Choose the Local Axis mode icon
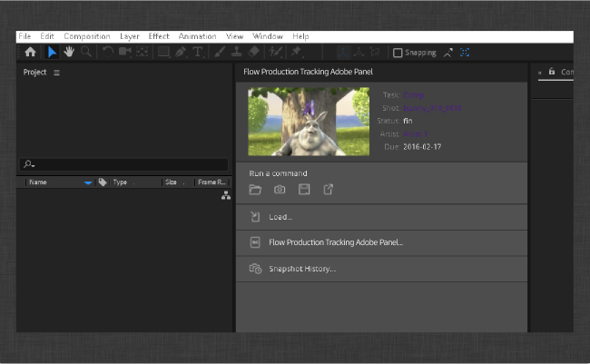The width and height of the screenshot is (590, 364). point(343,53)
